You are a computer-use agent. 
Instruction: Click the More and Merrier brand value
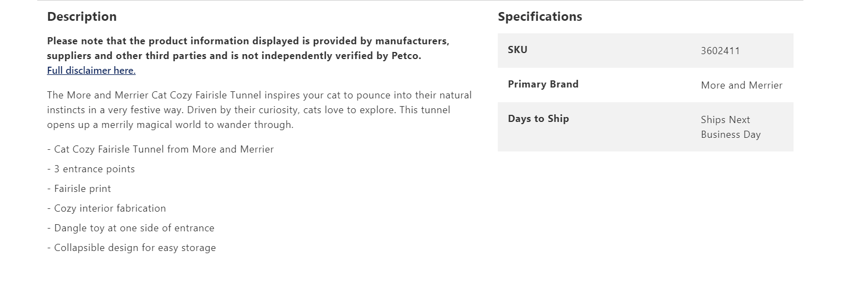741,85
